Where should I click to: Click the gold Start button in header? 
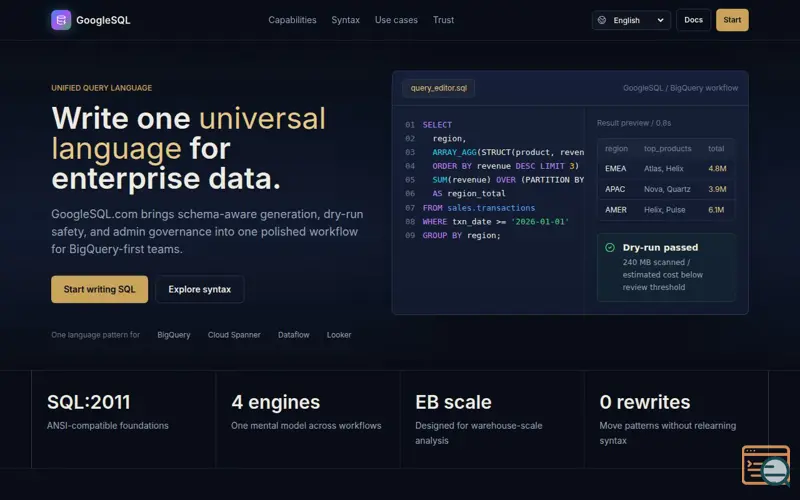[x=732, y=20]
